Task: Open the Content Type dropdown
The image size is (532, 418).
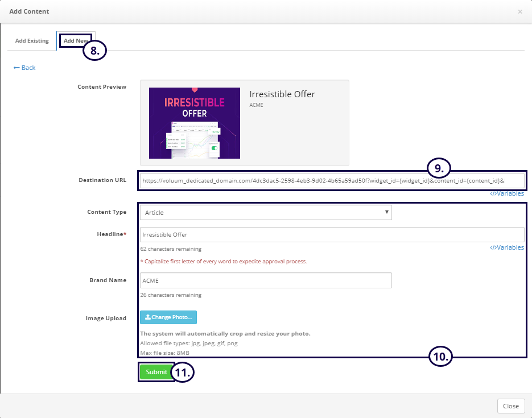Action: pyautogui.click(x=265, y=213)
